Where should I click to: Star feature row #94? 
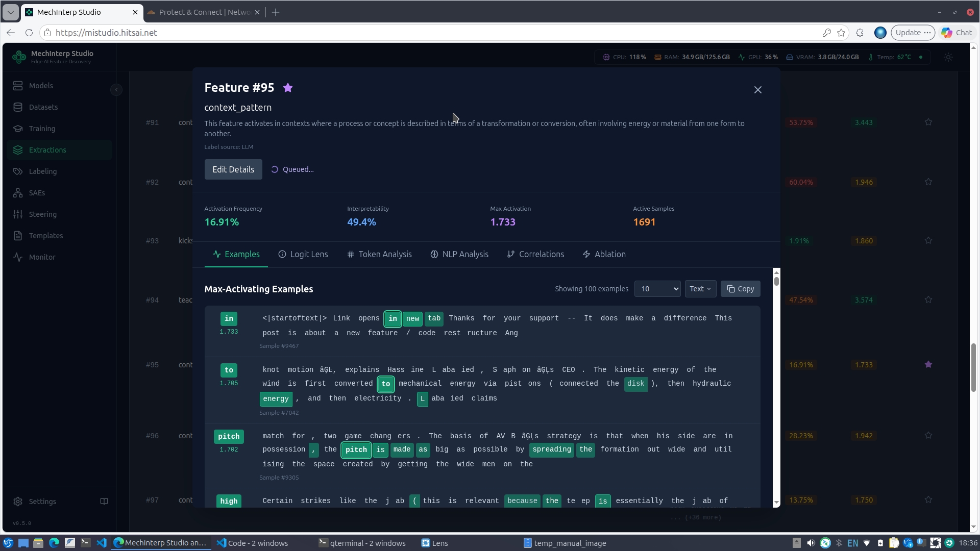pos(928,300)
